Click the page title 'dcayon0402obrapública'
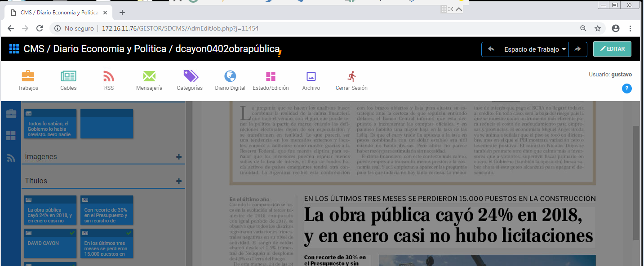Image resolution: width=644 pixels, height=266 pixels. pos(227,49)
